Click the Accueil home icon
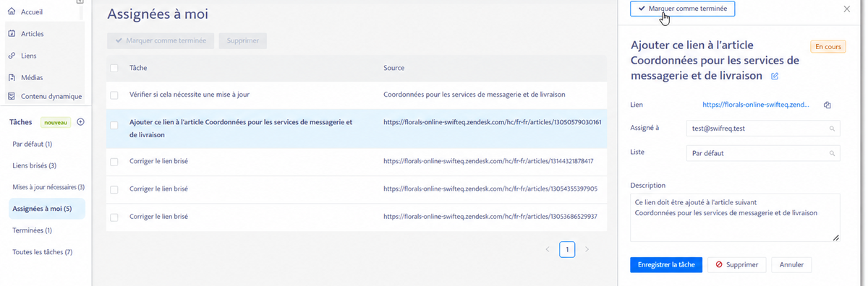The width and height of the screenshot is (868, 286). [12, 12]
